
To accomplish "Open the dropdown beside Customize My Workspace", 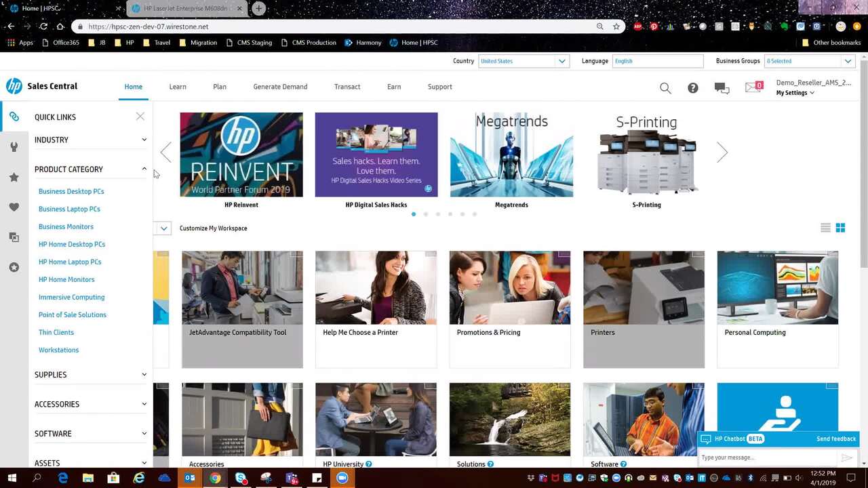I will (163, 228).
